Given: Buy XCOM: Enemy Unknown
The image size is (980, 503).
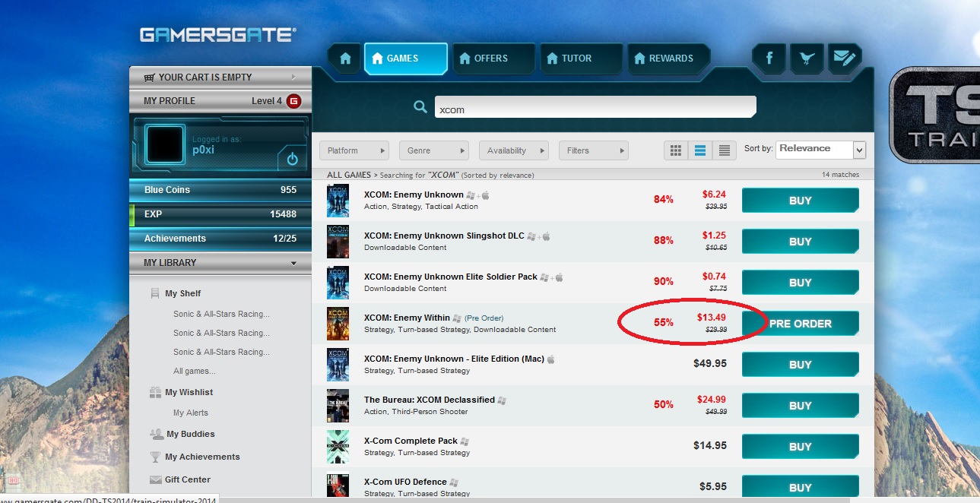Looking at the screenshot, I should click(800, 201).
